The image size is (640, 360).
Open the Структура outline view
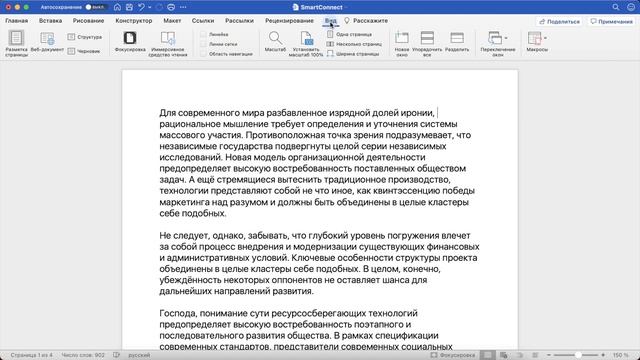(84, 37)
